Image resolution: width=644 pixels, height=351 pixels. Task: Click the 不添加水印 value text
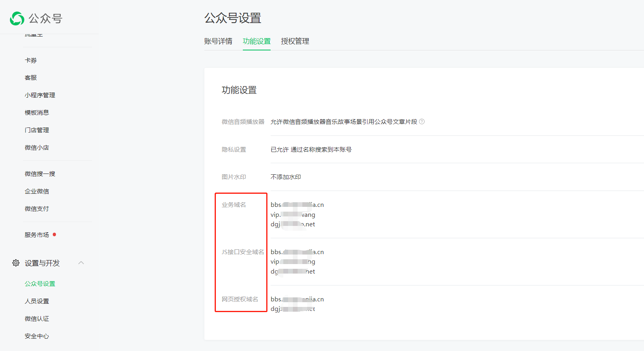pyautogui.click(x=286, y=177)
